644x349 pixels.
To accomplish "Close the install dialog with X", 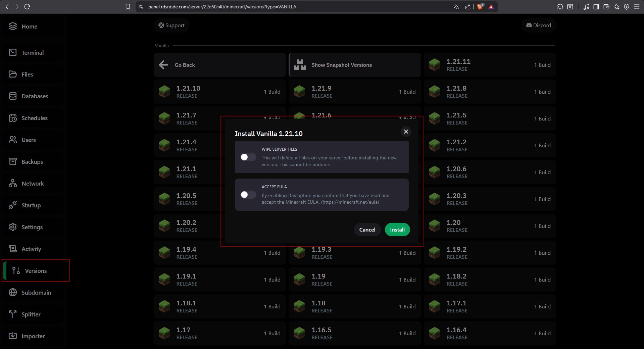I will (x=406, y=132).
